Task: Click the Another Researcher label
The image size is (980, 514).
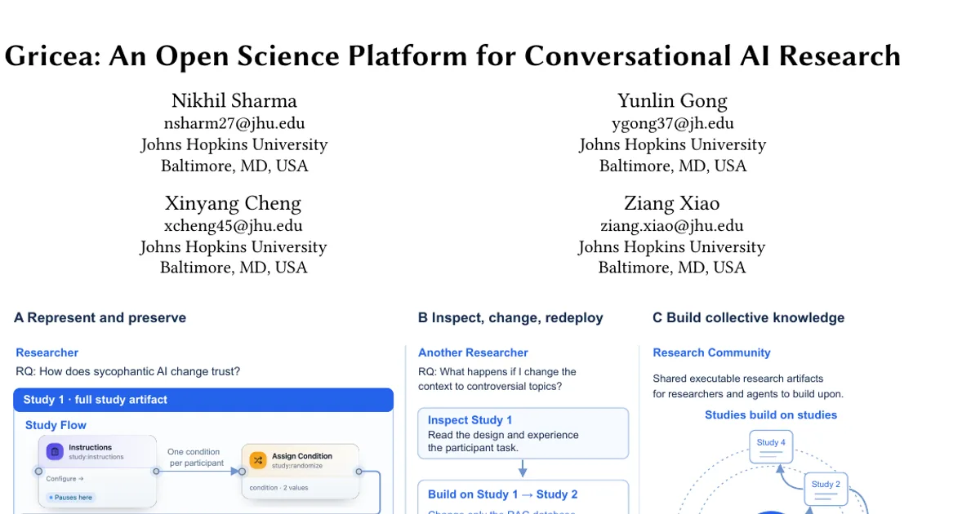Action: click(473, 352)
